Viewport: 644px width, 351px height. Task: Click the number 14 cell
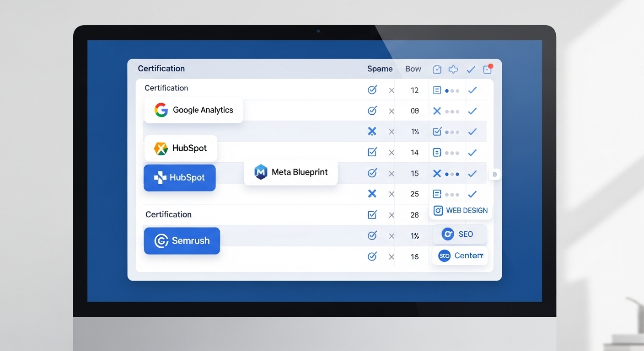pos(414,153)
